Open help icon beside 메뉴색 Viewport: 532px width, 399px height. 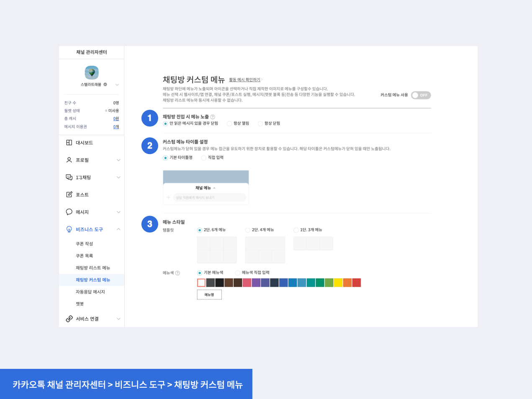177,273
